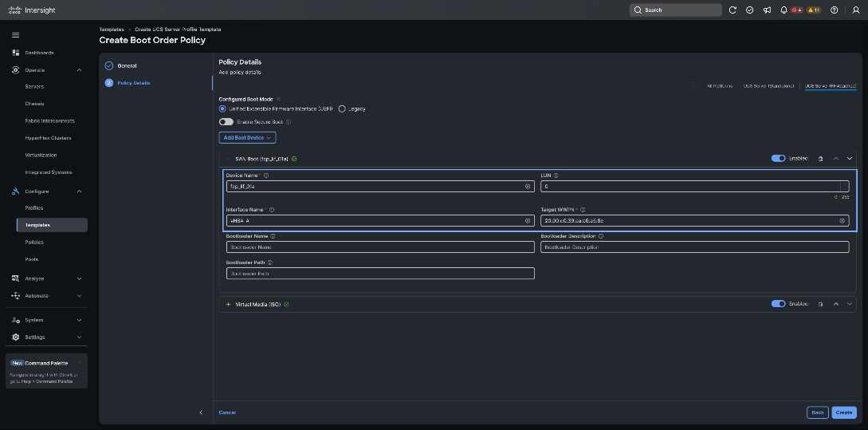Click the Cancel link
The width and height of the screenshot is (868, 430).
point(227,412)
